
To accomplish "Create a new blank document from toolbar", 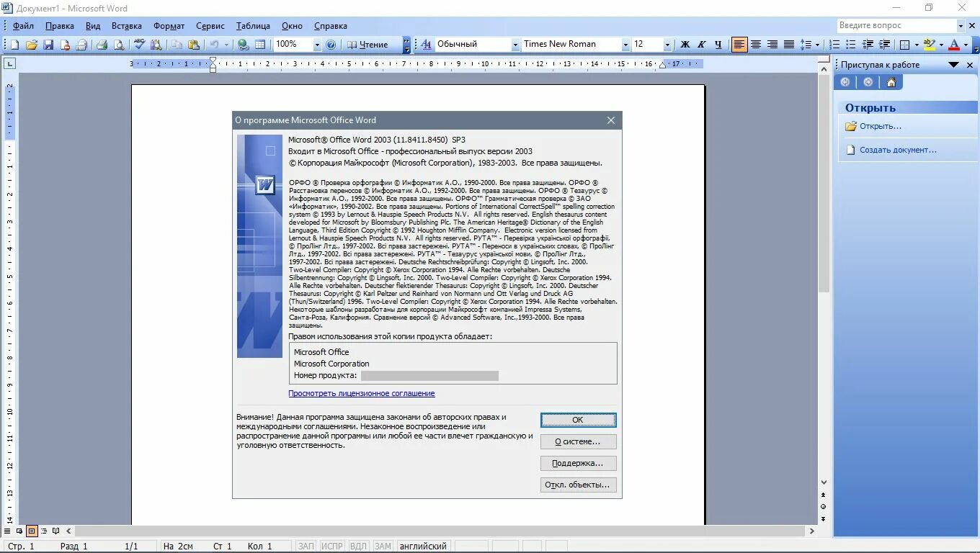I will pos(14,45).
